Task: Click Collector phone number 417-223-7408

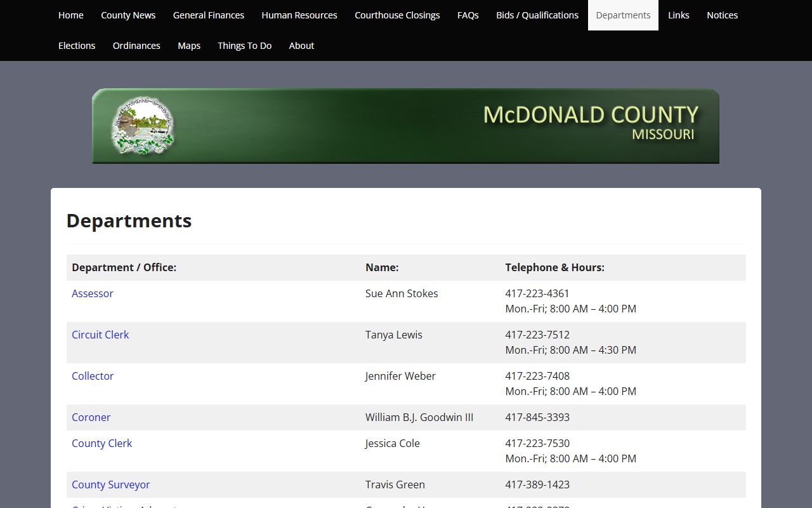Action: point(537,376)
